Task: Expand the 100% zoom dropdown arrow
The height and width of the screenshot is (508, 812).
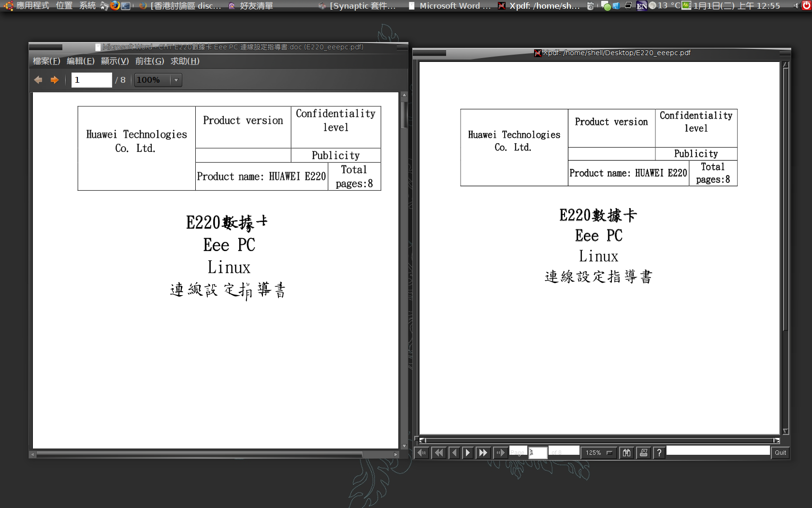Action: pos(176,80)
